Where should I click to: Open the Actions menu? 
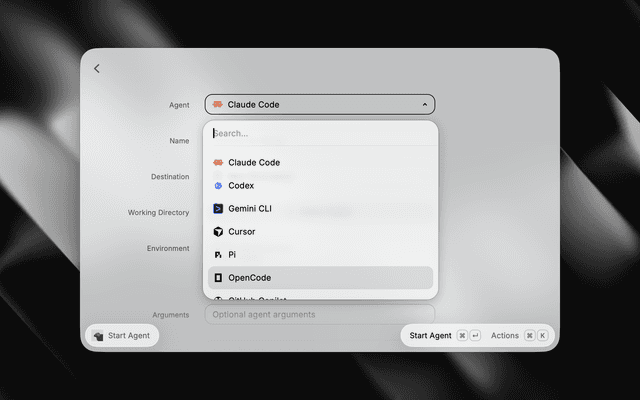tap(504, 336)
